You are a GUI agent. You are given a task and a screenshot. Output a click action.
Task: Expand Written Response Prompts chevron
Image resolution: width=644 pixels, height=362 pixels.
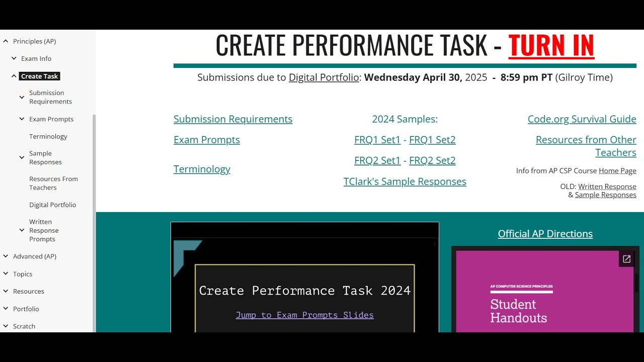(22, 230)
